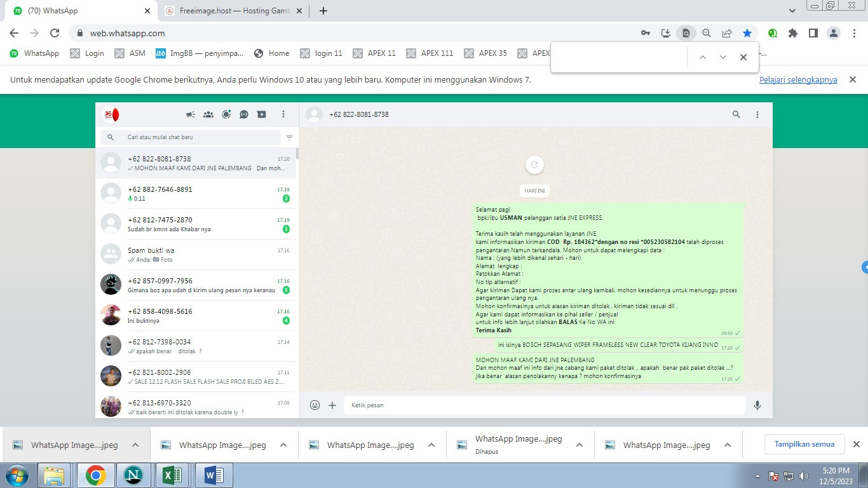This screenshot has height=488, width=868.
Task: Open the 'Login' bookmark
Action: pyautogui.click(x=87, y=53)
